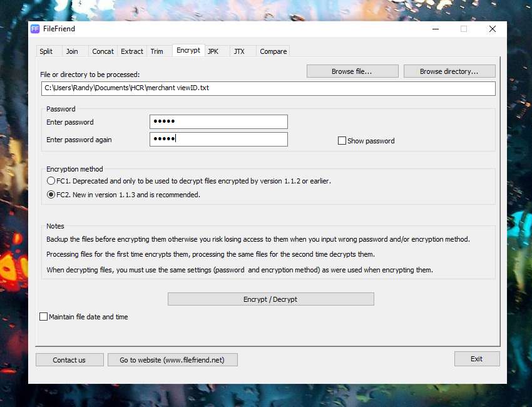Screen dimensions: 532x407
Task: Switch to the Compare tab
Action: [x=273, y=51]
